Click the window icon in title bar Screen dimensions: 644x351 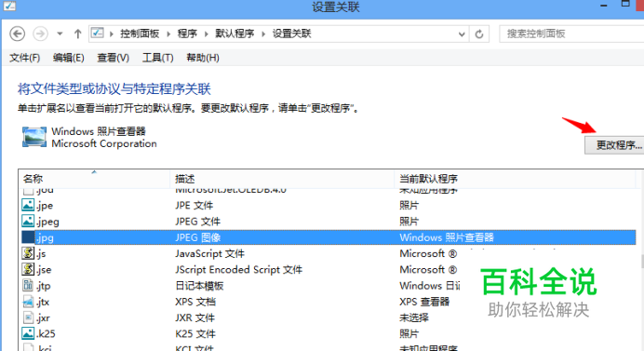click(x=9, y=7)
